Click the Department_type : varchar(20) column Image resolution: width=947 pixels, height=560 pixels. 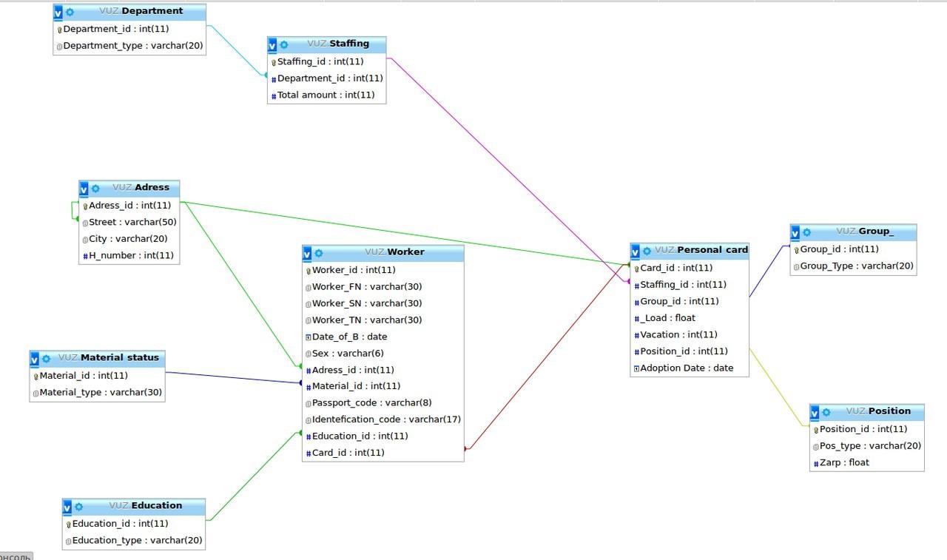tap(129, 46)
